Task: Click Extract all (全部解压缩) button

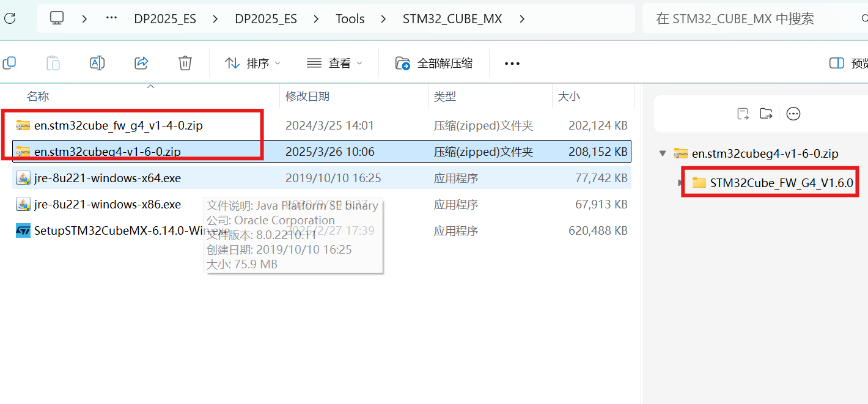Action: coord(434,63)
